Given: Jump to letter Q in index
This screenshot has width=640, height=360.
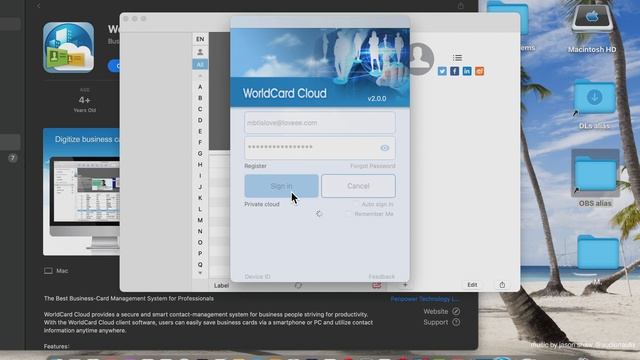Looking at the screenshot, I should [200, 264].
